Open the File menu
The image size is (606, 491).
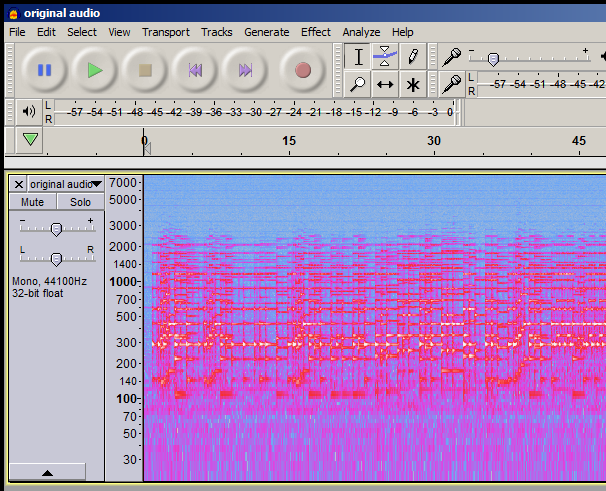(17, 32)
